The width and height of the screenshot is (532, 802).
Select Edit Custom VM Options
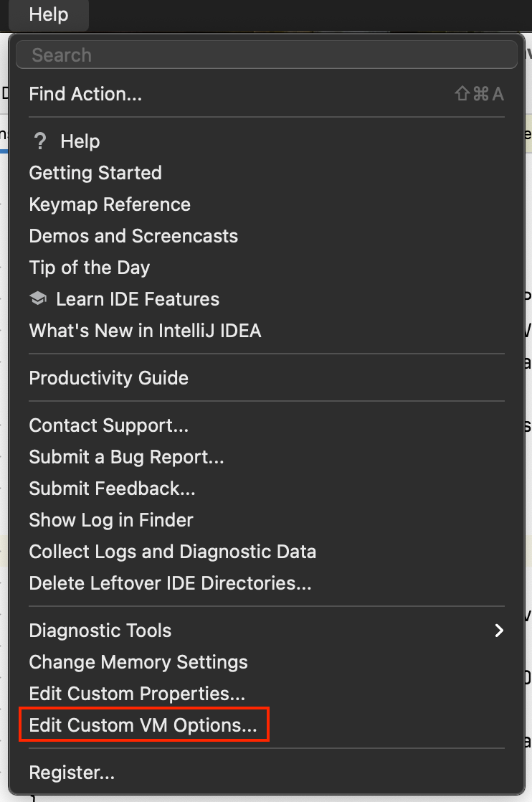click(143, 725)
